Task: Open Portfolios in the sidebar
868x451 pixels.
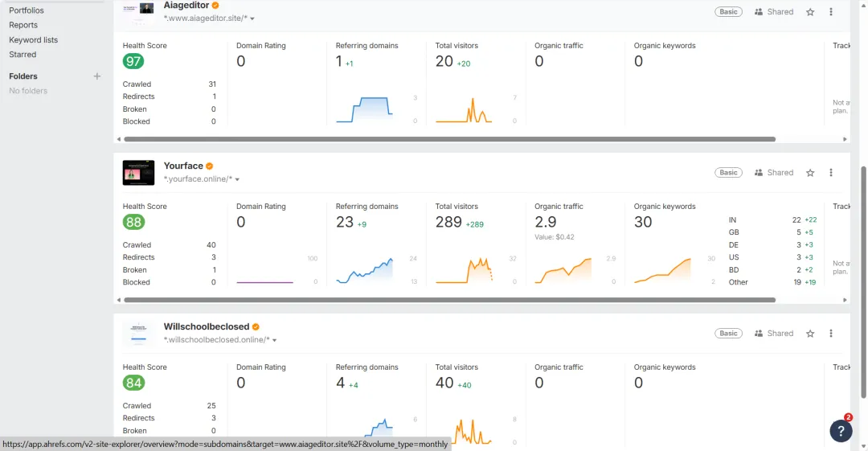Action: [x=26, y=10]
